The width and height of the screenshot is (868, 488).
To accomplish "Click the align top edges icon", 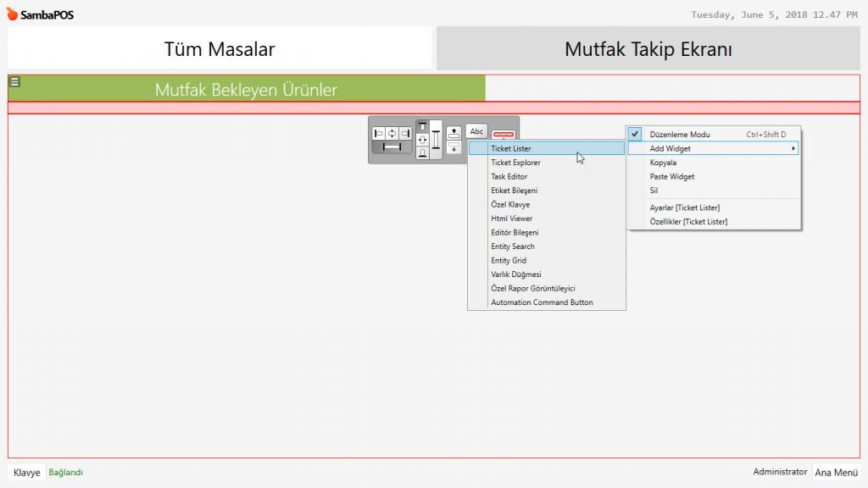I will pyautogui.click(x=422, y=126).
